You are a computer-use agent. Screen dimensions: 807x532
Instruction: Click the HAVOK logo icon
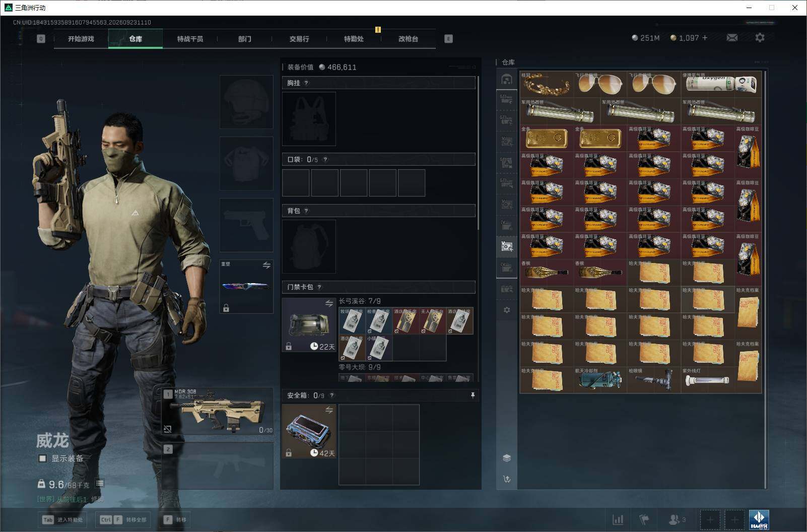(x=759, y=520)
